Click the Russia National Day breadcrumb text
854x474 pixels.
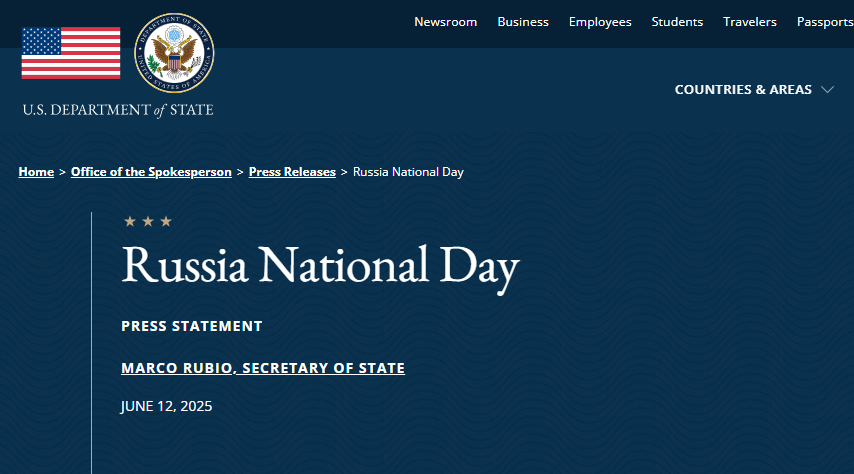[408, 172]
